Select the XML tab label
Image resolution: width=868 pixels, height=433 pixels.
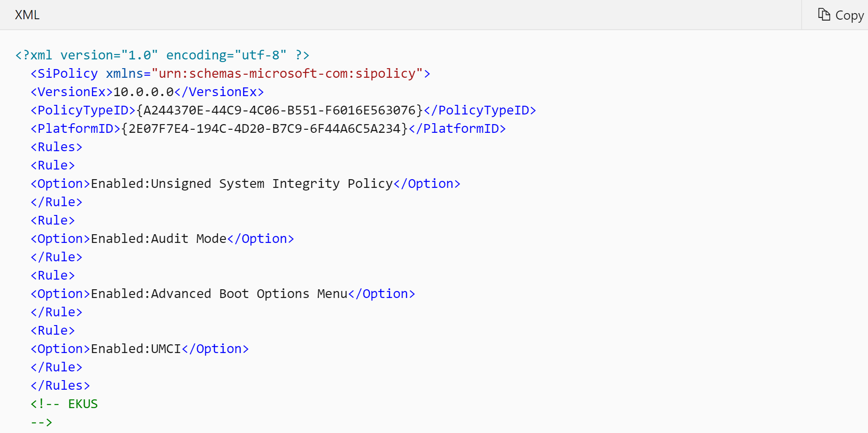[x=27, y=14]
